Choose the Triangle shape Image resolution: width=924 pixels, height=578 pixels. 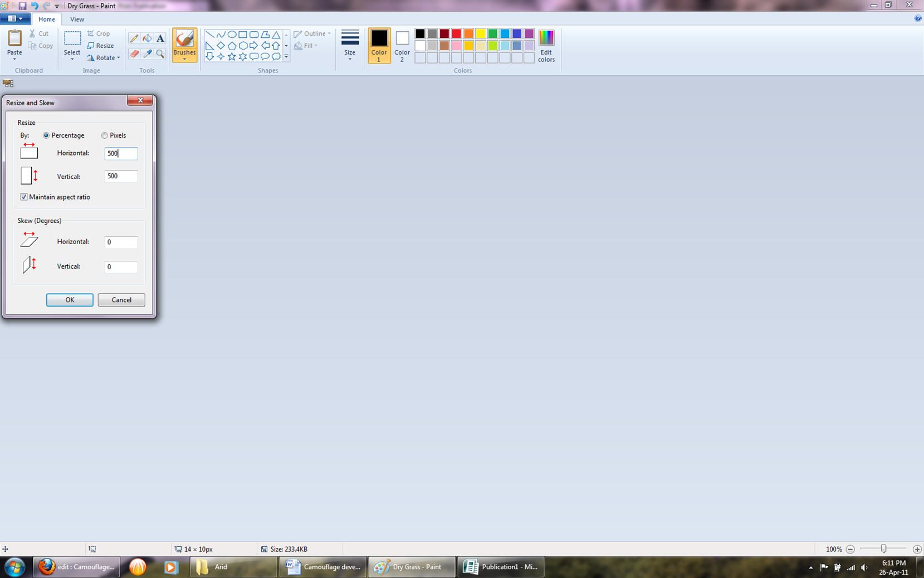pos(276,35)
